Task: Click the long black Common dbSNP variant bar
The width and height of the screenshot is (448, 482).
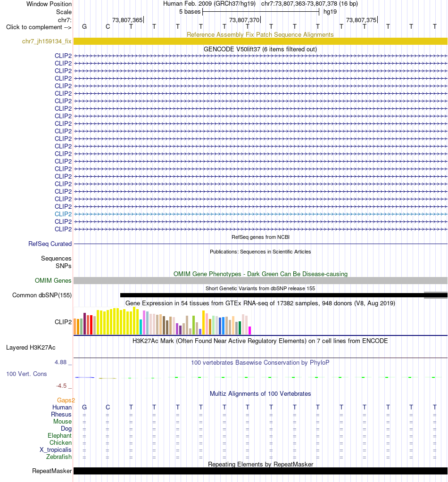Action: pyautogui.click(x=284, y=295)
